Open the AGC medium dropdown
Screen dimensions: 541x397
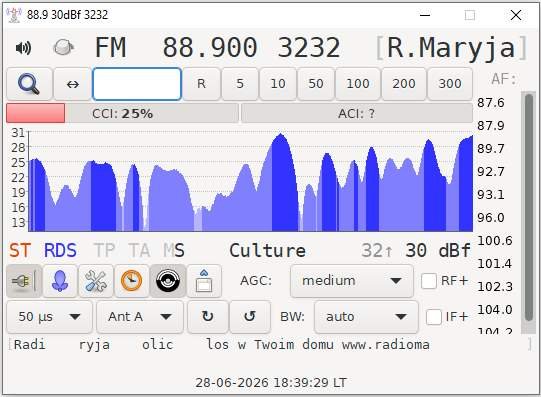[352, 281]
